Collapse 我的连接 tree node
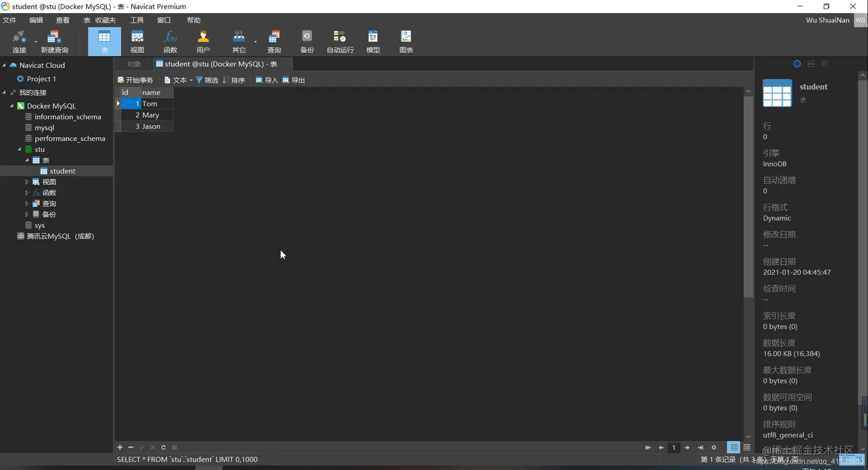This screenshot has height=470, width=868. pos(4,92)
